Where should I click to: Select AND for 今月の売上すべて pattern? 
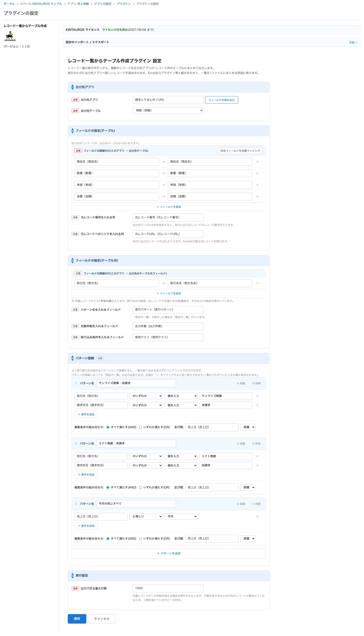point(108,539)
